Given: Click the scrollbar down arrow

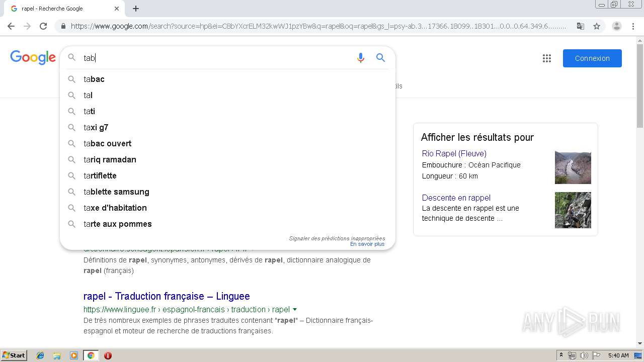Looking at the screenshot, I should (639, 343).
